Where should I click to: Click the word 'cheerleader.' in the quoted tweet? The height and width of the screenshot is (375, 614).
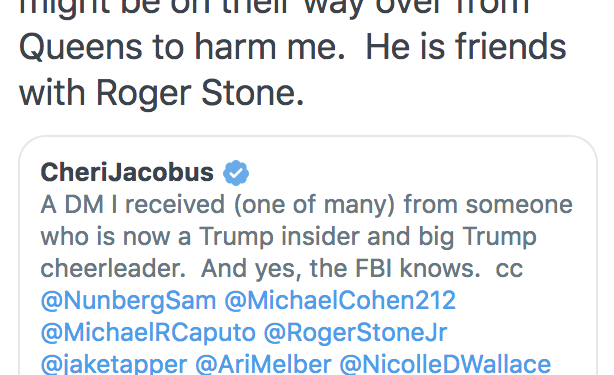click(113, 269)
